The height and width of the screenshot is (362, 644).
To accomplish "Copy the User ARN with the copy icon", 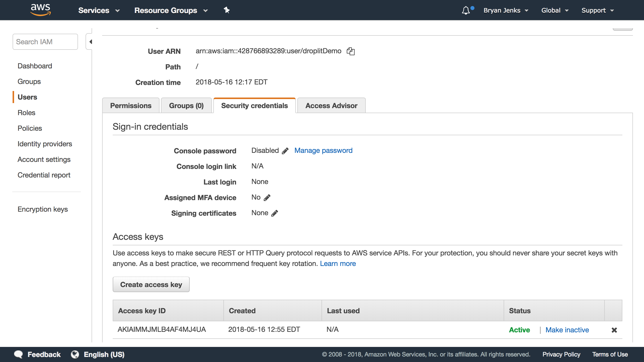I will (350, 51).
